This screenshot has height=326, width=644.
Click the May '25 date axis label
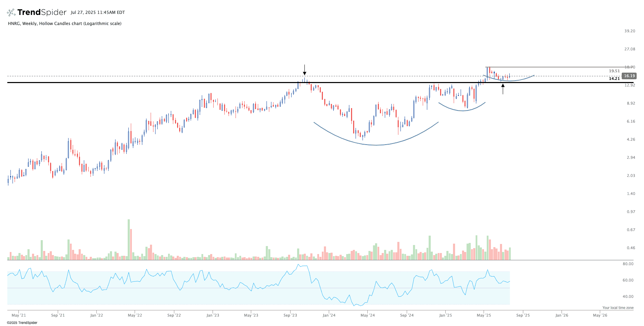[x=484, y=315]
